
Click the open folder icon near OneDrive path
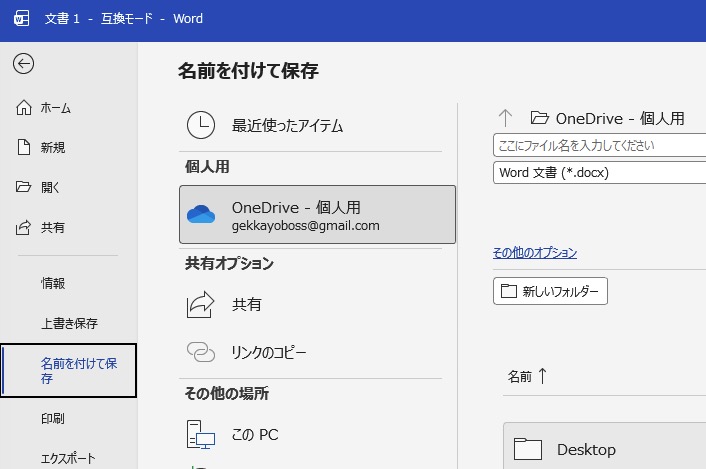(x=539, y=118)
